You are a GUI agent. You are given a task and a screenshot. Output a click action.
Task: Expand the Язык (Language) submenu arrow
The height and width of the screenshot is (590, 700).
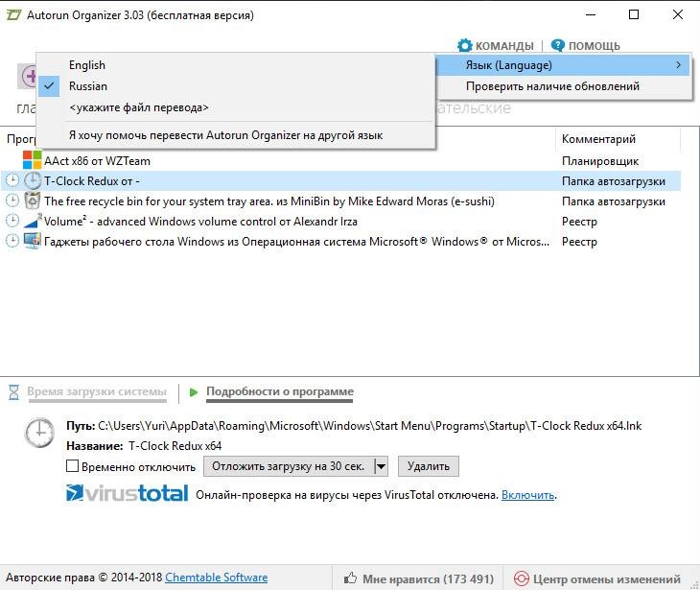point(679,65)
